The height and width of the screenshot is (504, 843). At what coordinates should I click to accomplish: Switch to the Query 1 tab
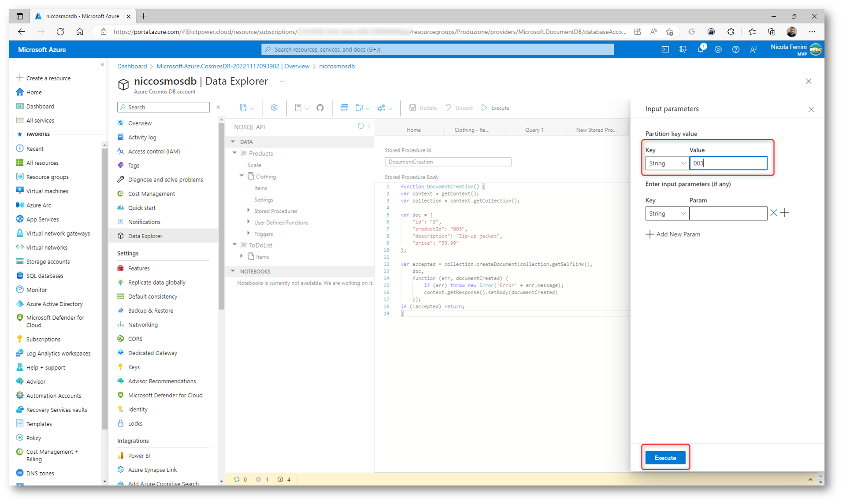(534, 130)
